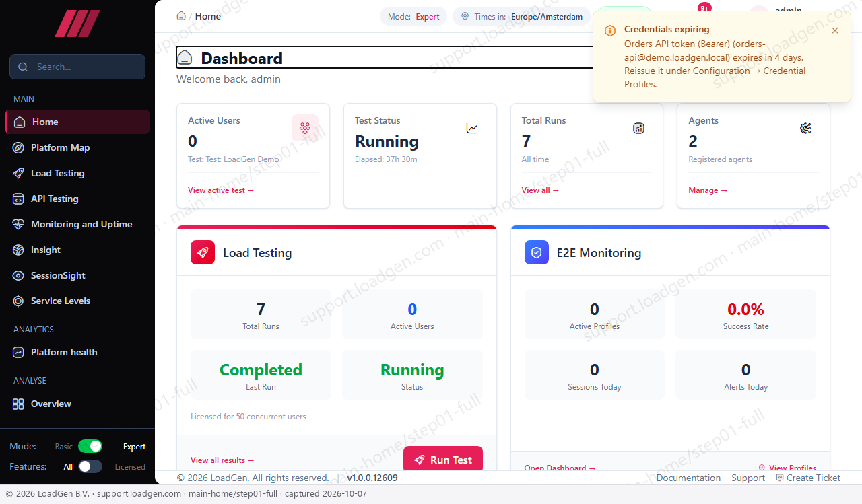Click the View all results link
Viewport: 862px width, 504px height.
pos(222,460)
